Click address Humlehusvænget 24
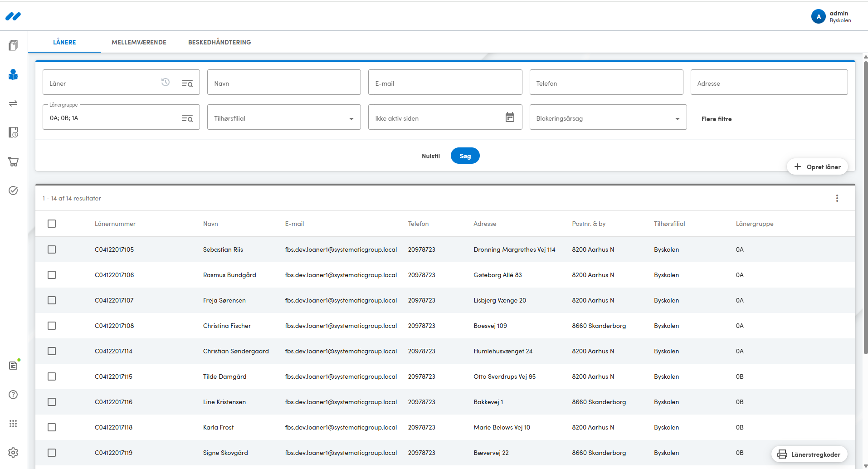 tap(503, 351)
